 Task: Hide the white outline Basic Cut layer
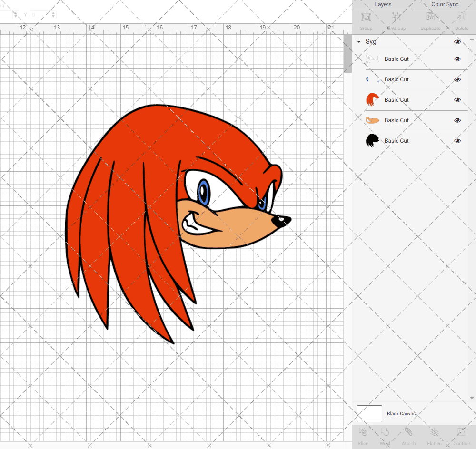click(x=457, y=59)
